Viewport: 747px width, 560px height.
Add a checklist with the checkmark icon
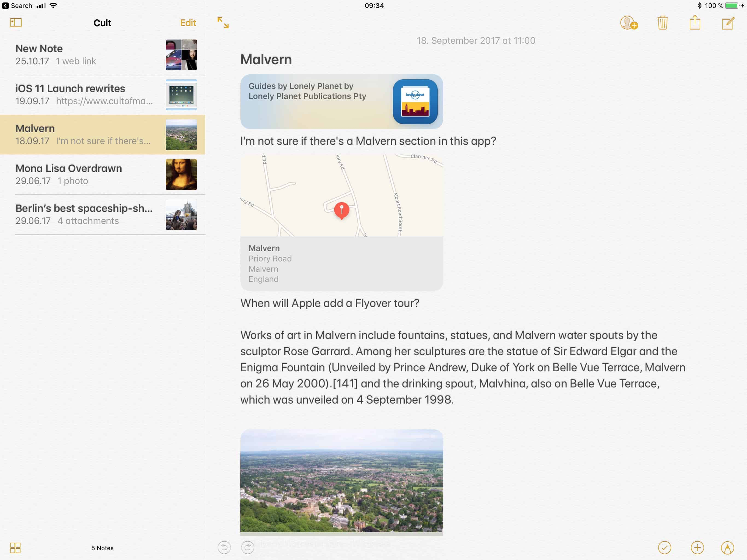coord(664,547)
